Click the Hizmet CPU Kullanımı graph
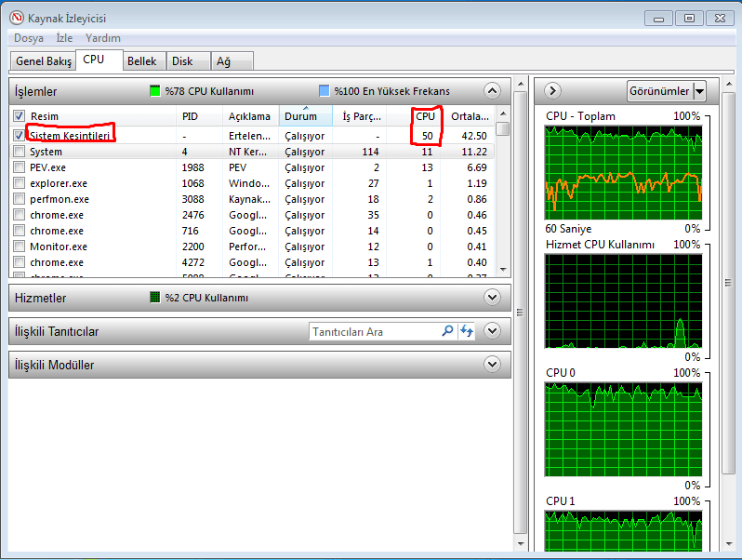 623,300
